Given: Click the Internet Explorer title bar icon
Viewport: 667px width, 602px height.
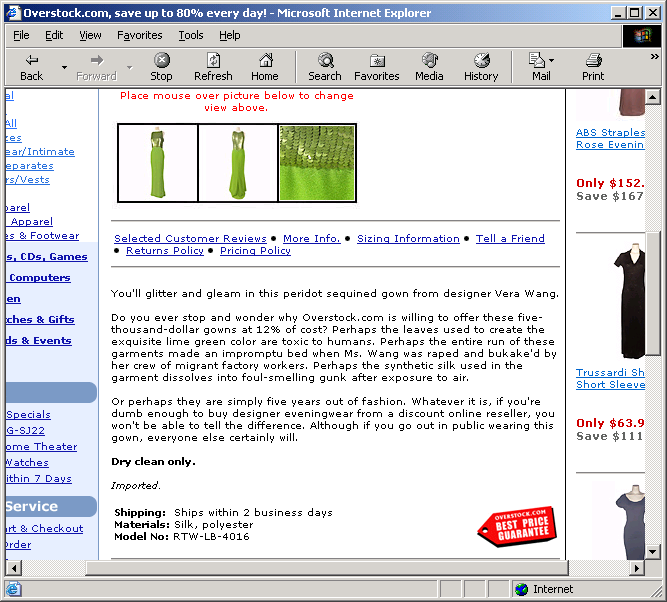Looking at the screenshot, I should click(13, 13).
